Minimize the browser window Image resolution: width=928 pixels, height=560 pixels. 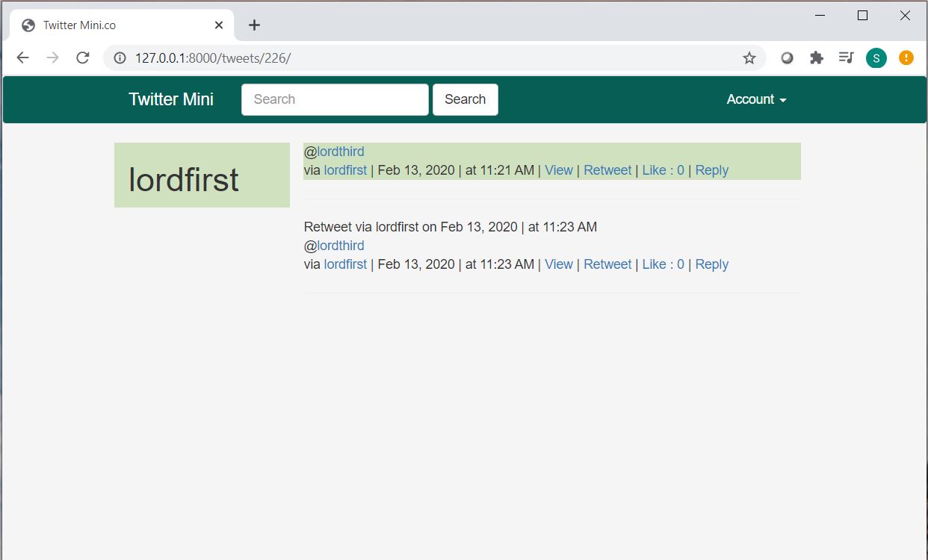point(820,15)
